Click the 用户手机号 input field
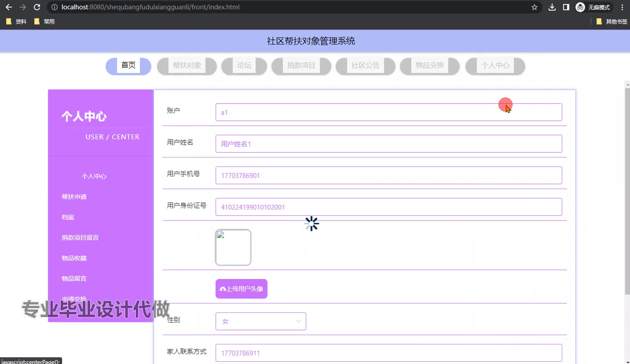 pyautogui.click(x=388, y=175)
